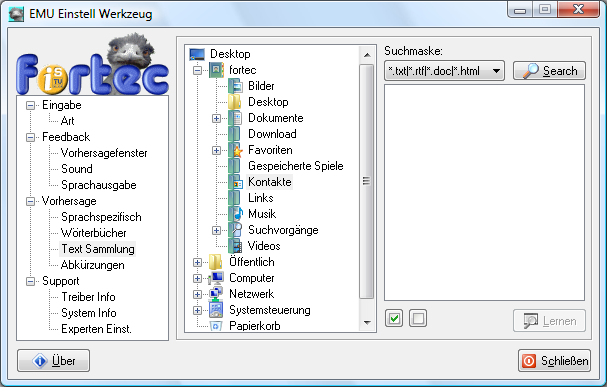
Task: Click the Schließen button
Action: point(554,361)
